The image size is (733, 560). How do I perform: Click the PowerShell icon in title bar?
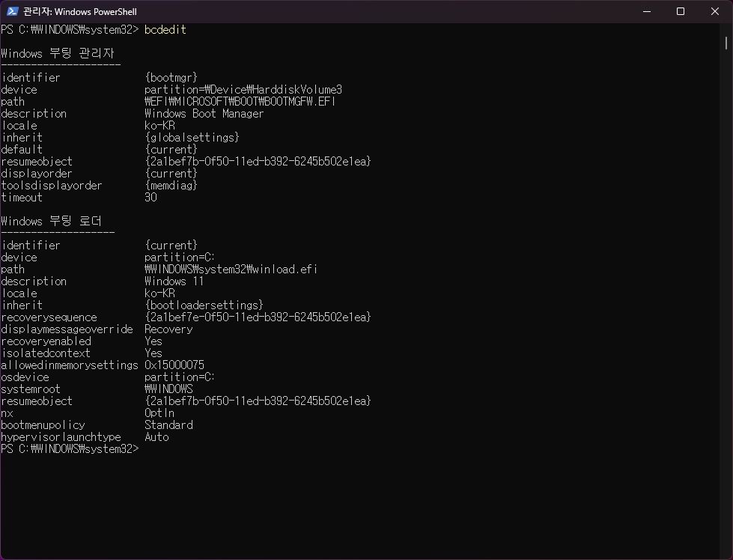coord(13,11)
